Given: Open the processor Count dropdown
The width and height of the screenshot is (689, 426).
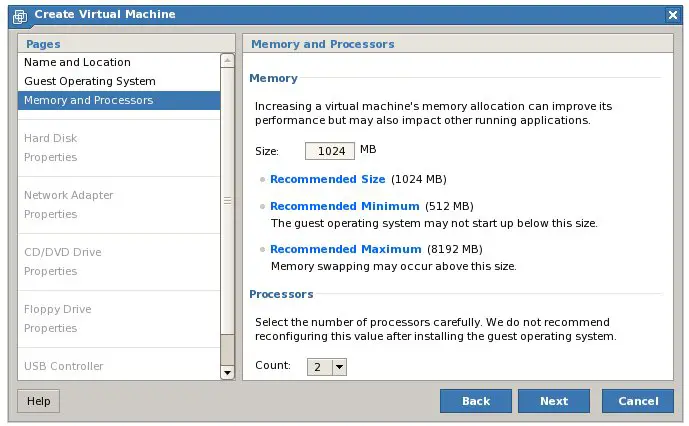Looking at the screenshot, I should point(326,367).
